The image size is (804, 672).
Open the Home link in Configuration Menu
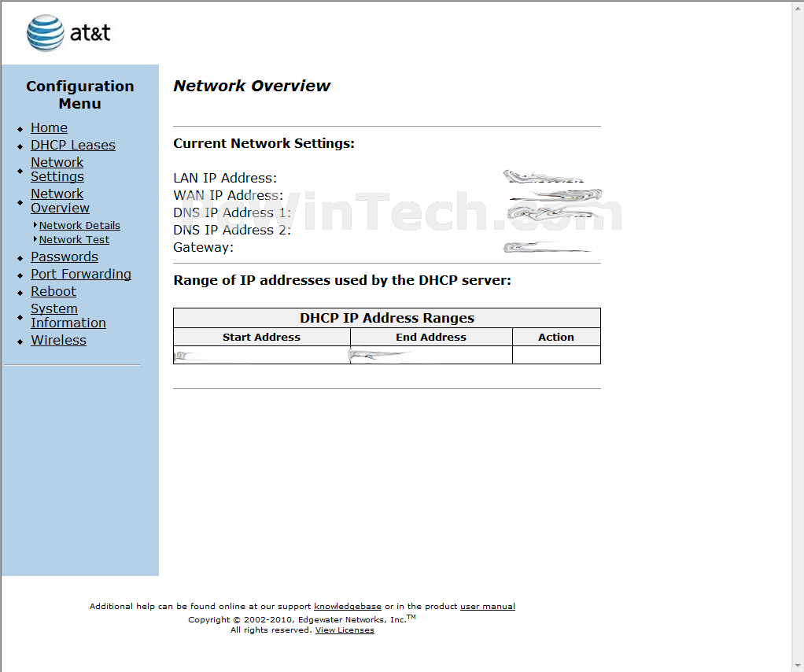(x=50, y=127)
